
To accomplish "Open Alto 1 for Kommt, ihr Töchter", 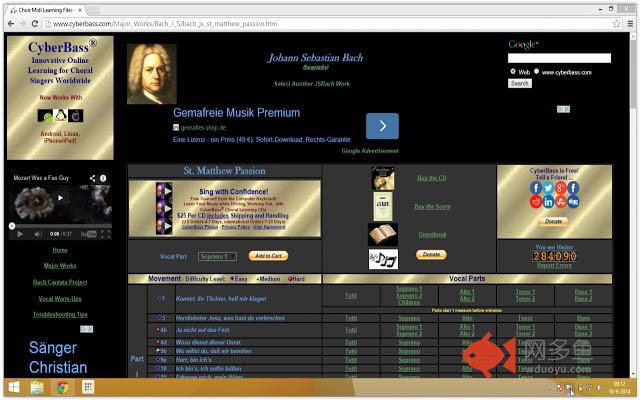I will tap(467, 292).
